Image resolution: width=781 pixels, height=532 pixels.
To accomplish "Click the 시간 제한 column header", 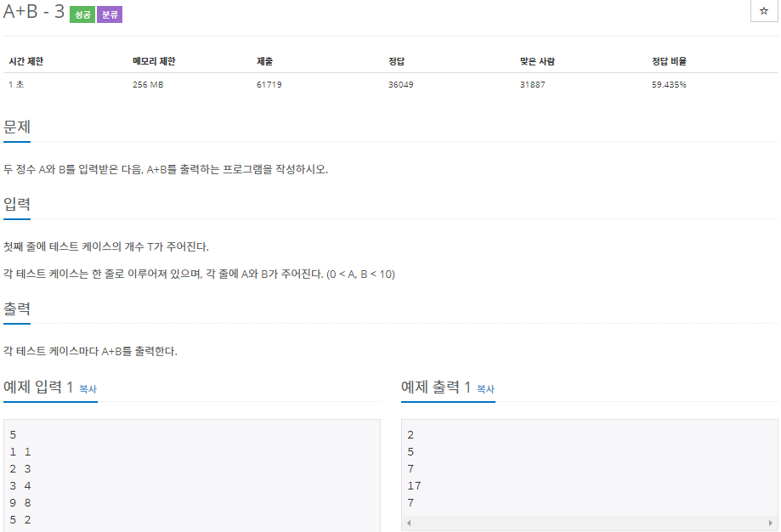I will point(26,61).
